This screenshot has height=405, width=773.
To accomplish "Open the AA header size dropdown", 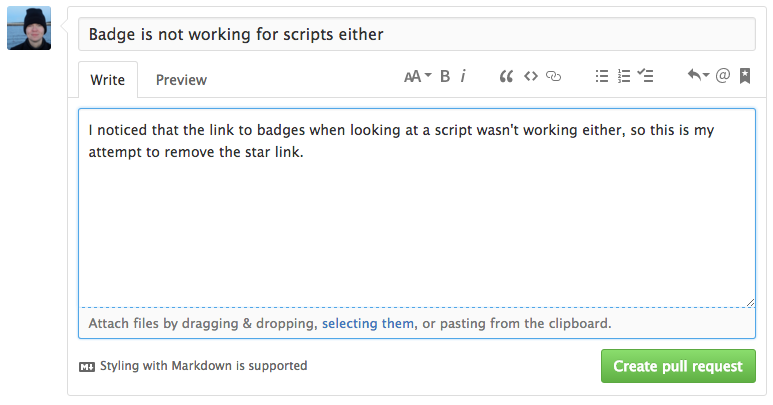I will click(418, 76).
